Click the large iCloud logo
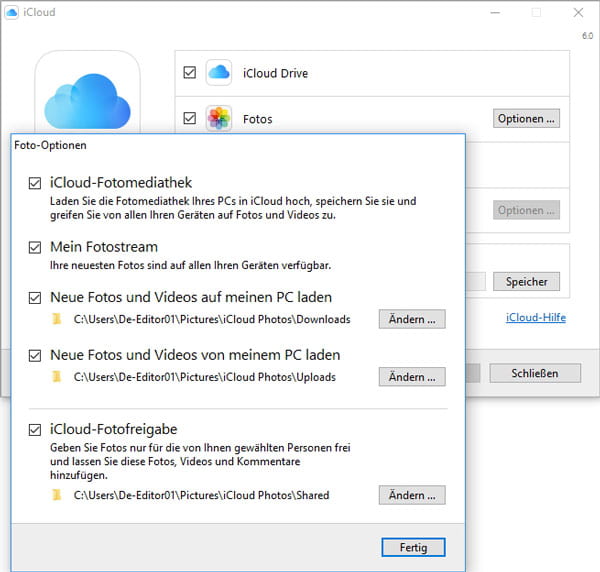Viewport: 600px width, 572px height. tap(88, 101)
